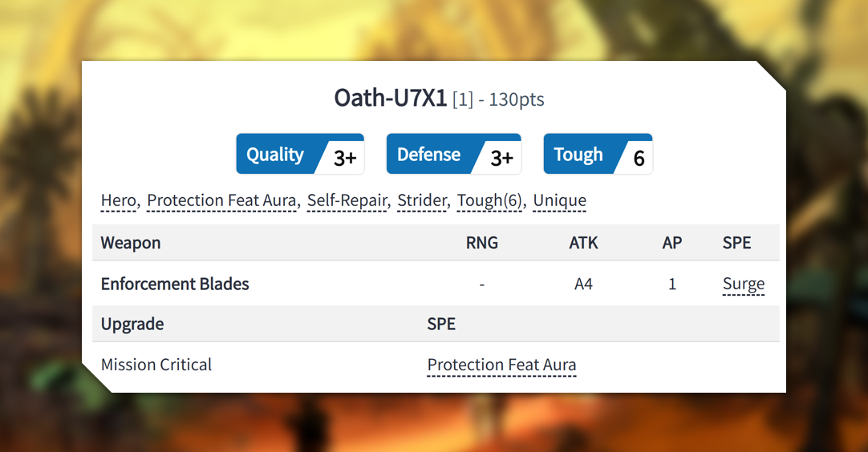Select the Mission Critical upgrade name

[x=156, y=365]
